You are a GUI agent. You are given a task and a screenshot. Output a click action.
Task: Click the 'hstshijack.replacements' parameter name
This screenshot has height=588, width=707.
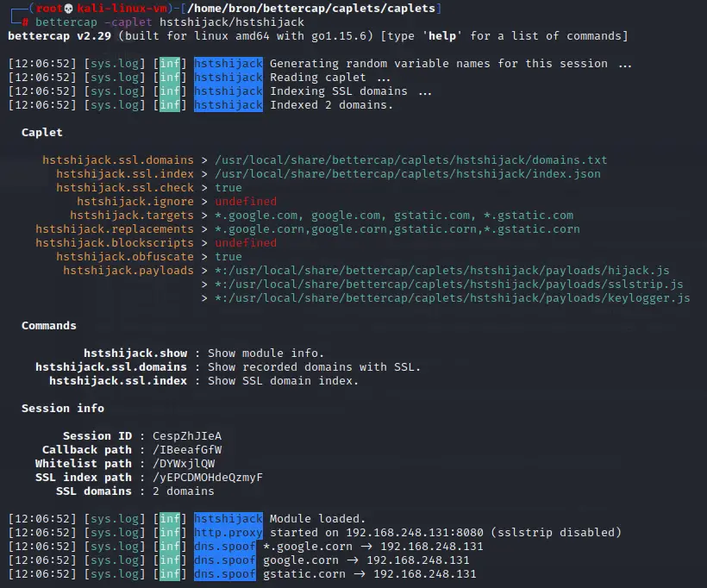tap(115, 229)
